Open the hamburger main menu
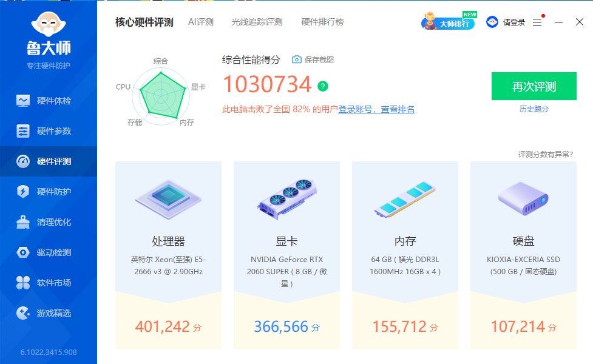The image size is (593, 364). [537, 22]
